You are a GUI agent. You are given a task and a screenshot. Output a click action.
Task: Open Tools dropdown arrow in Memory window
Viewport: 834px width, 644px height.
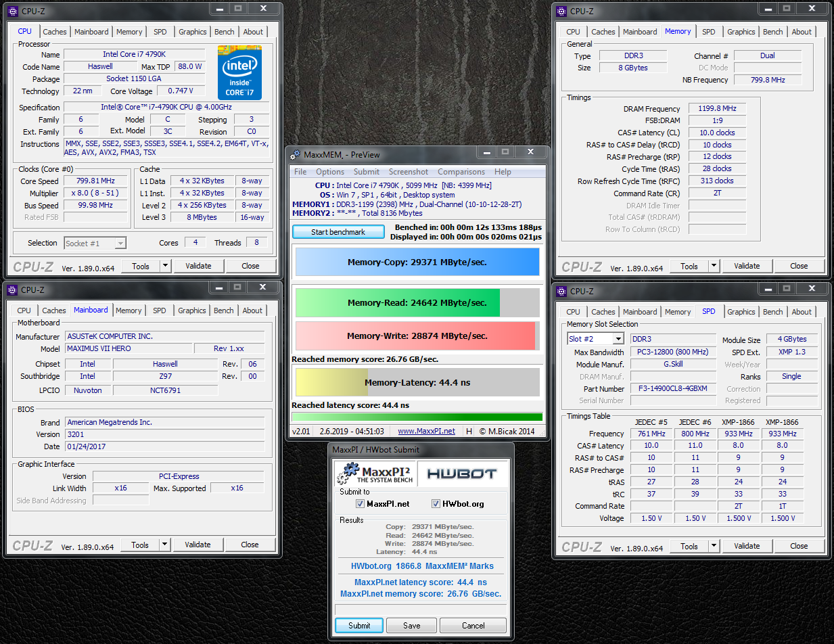click(714, 266)
